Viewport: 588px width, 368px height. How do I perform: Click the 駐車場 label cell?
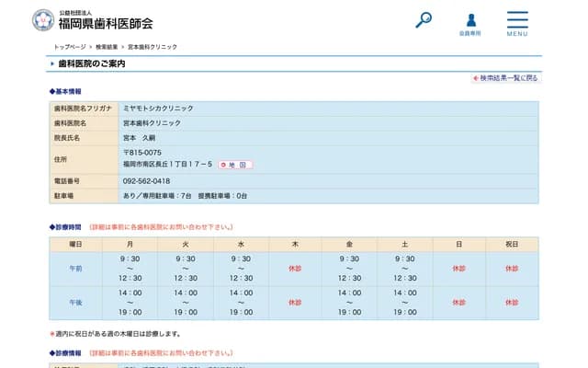84,196
